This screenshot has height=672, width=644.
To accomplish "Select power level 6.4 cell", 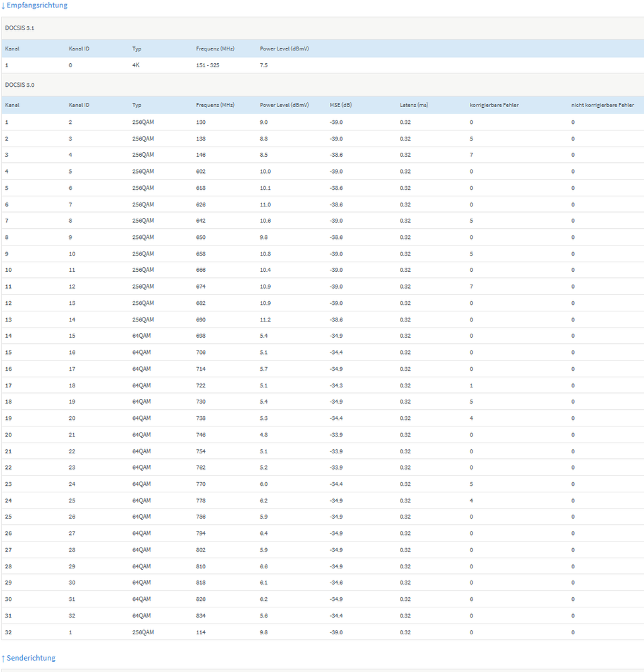I will pos(264,533).
